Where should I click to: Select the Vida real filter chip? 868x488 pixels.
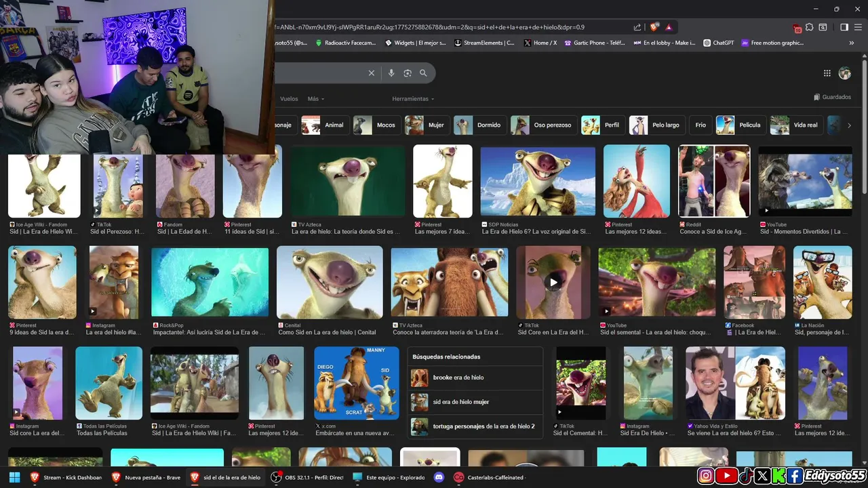(795, 125)
